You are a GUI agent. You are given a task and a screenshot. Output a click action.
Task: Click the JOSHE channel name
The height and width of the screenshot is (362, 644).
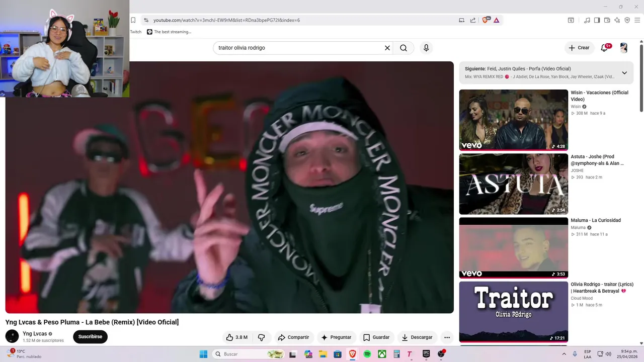tap(577, 171)
